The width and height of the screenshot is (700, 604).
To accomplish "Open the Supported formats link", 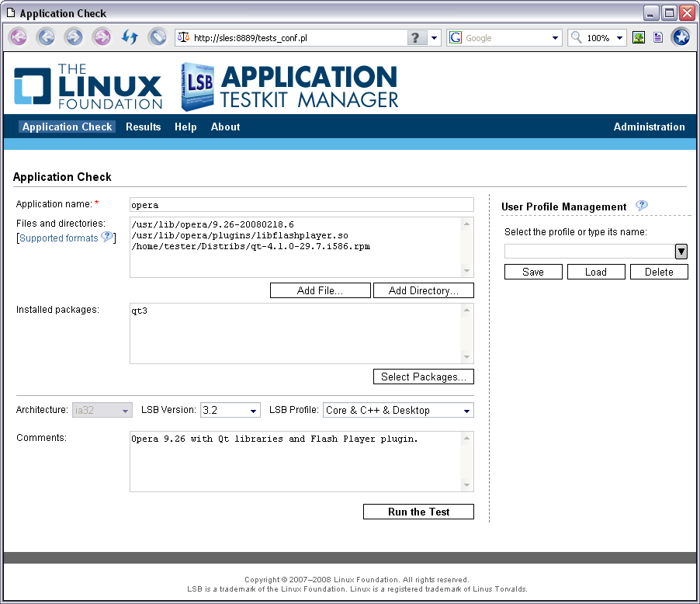I will pos(58,238).
